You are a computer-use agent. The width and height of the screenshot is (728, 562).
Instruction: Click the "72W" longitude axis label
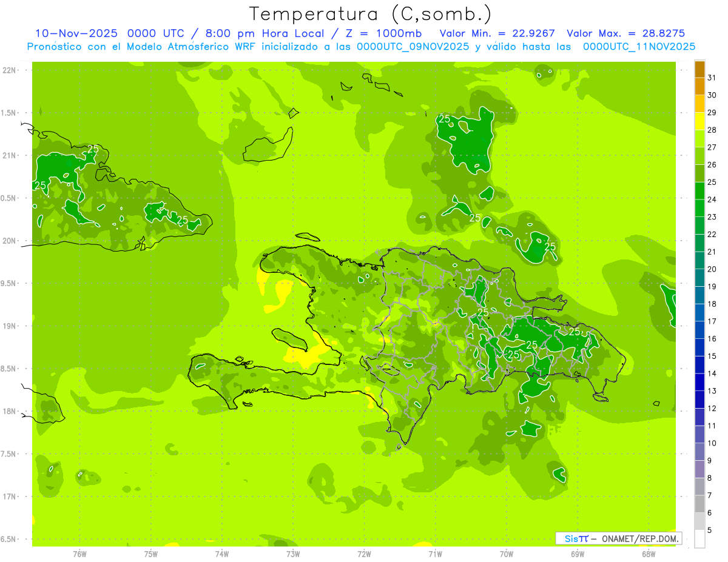pos(365,554)
